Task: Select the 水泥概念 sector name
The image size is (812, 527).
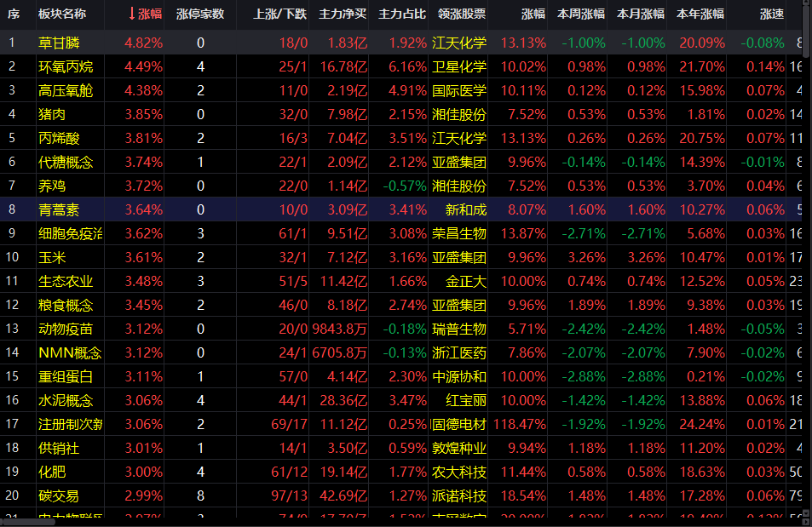Action: (66, 400)
